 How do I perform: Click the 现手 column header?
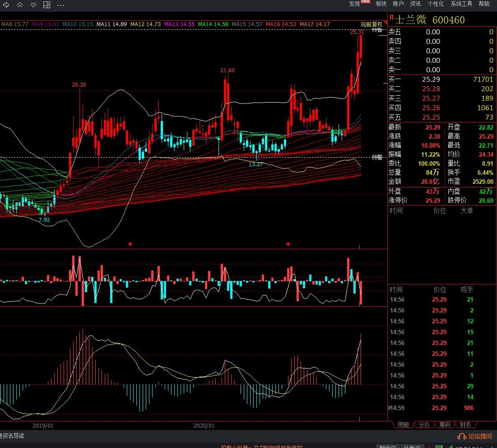pyautogui.click(x=467, y=290)
